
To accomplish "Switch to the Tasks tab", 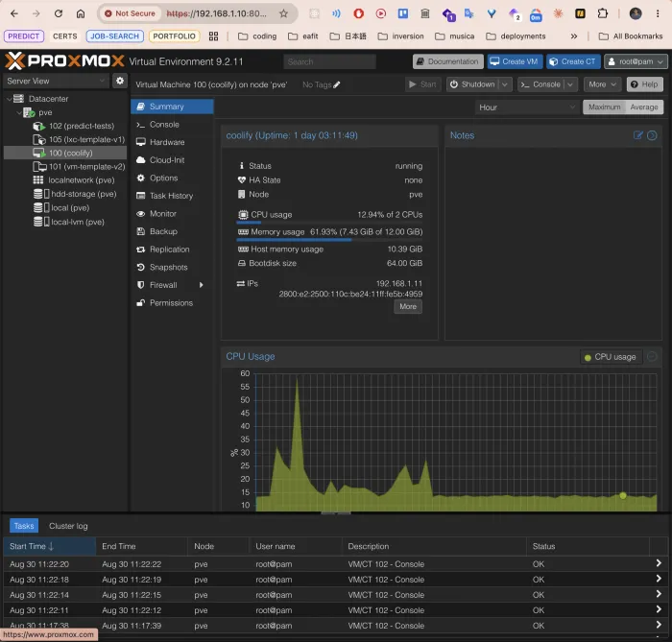I will (x=24, y=526).
